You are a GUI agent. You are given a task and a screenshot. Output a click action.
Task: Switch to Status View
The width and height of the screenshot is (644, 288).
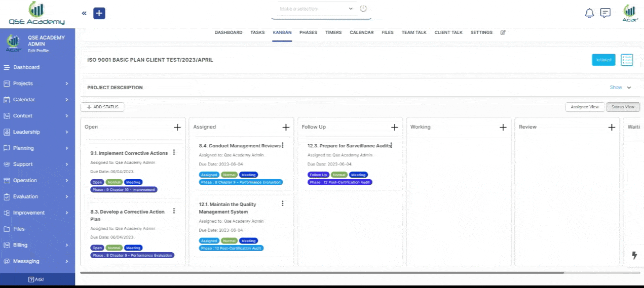[x=623, y=107]
